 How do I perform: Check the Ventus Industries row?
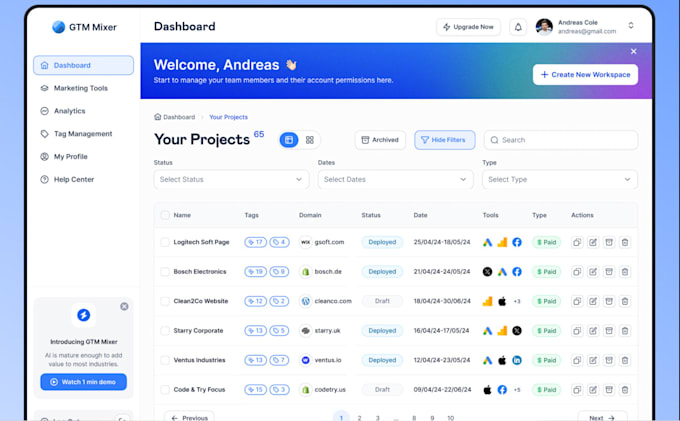(x=165, y=360)
